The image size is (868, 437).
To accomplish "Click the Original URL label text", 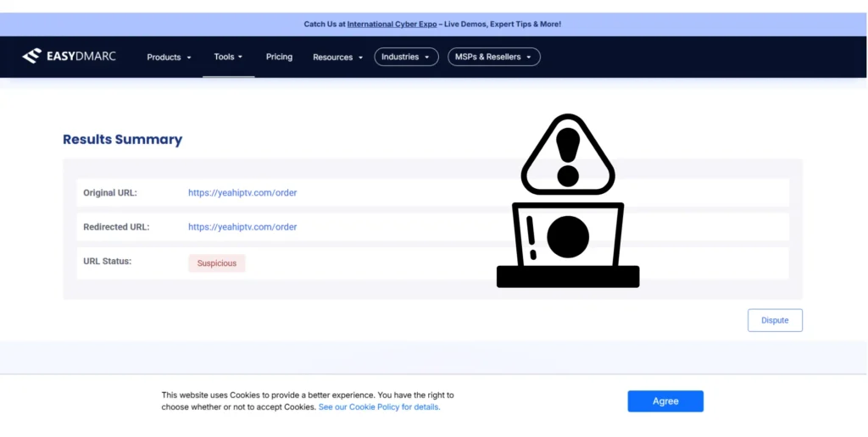I will [109, 193].
